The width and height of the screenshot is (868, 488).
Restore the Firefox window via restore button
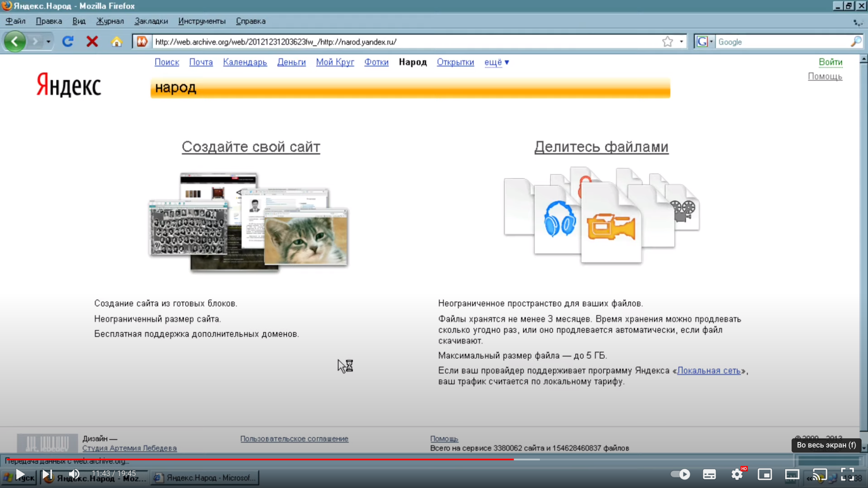849,6
